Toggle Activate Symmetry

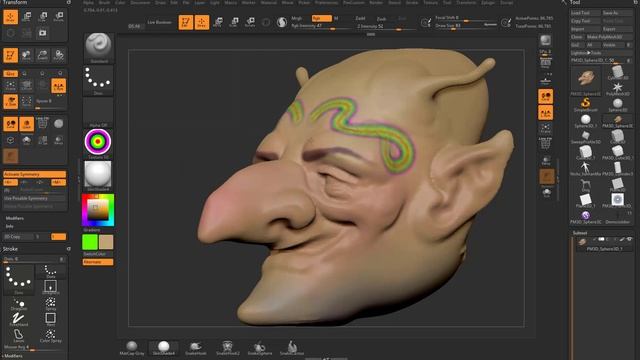[x=35, y=174]
